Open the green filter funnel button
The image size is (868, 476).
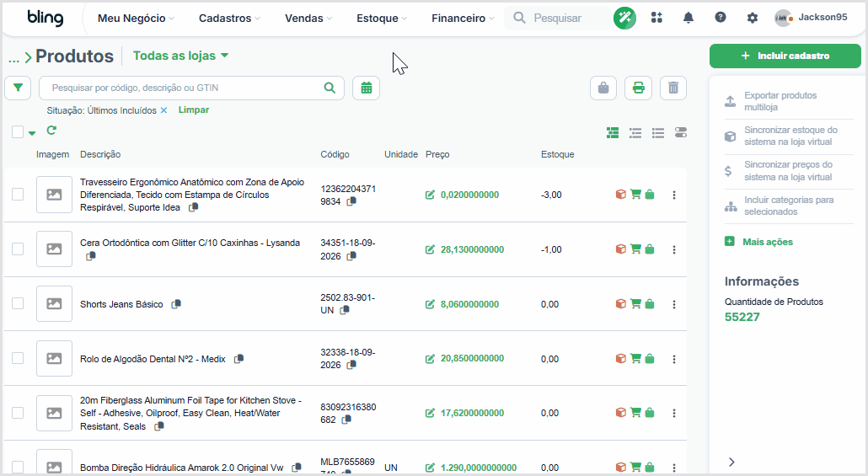[x=18, y=88]
